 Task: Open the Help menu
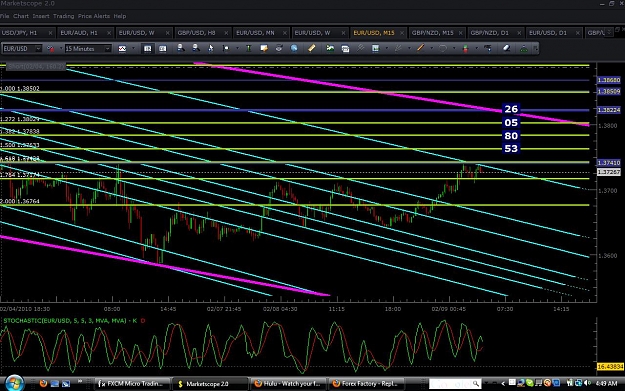[x=120, y=16]
